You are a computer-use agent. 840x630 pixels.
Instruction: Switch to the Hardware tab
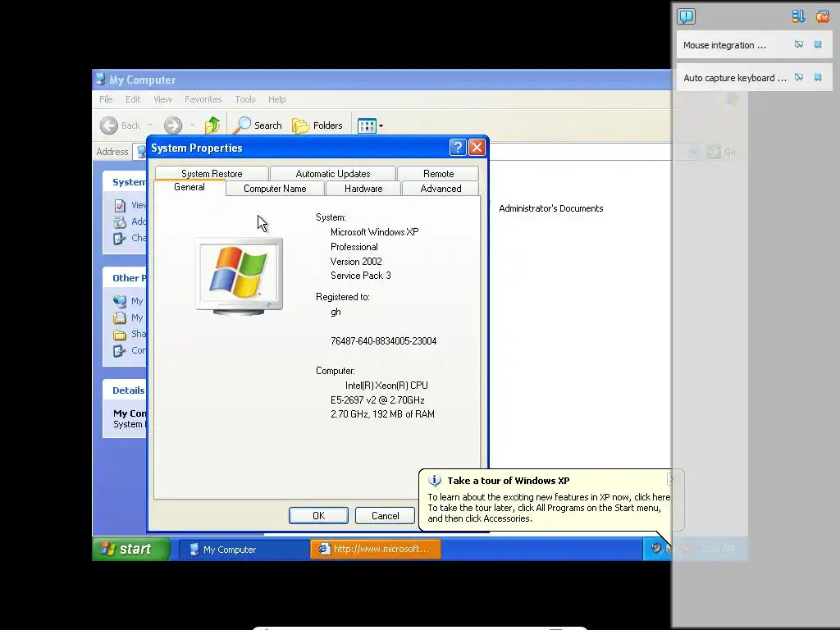363,189
